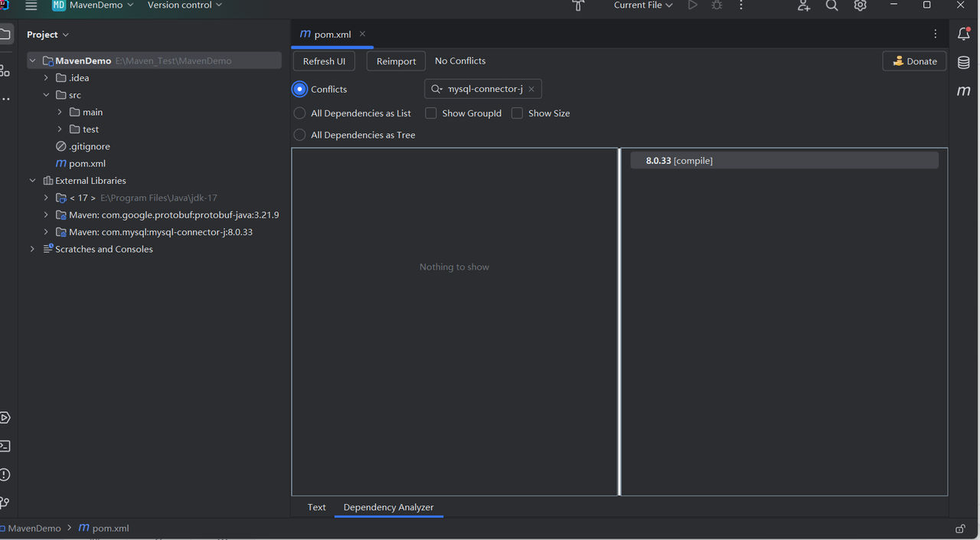Open the Notifications bell panel
The image size is (980, 540).
pyautogui.click(x=964, y=34)
